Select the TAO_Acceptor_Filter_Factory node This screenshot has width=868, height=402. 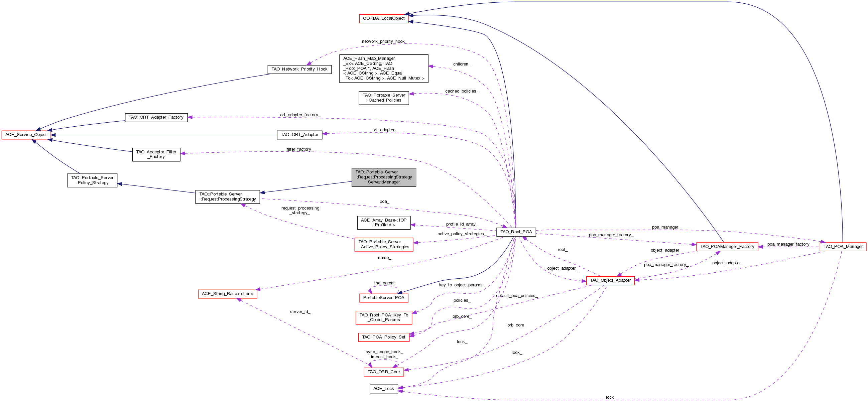tap(156, 155)
